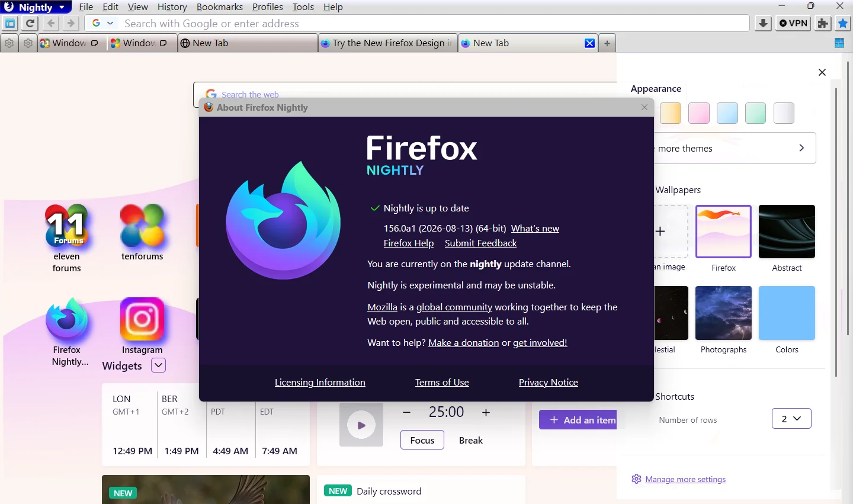Viewport: 853px width, 504px height.
Task: Open the Firefox Help link
Action: 409,243
